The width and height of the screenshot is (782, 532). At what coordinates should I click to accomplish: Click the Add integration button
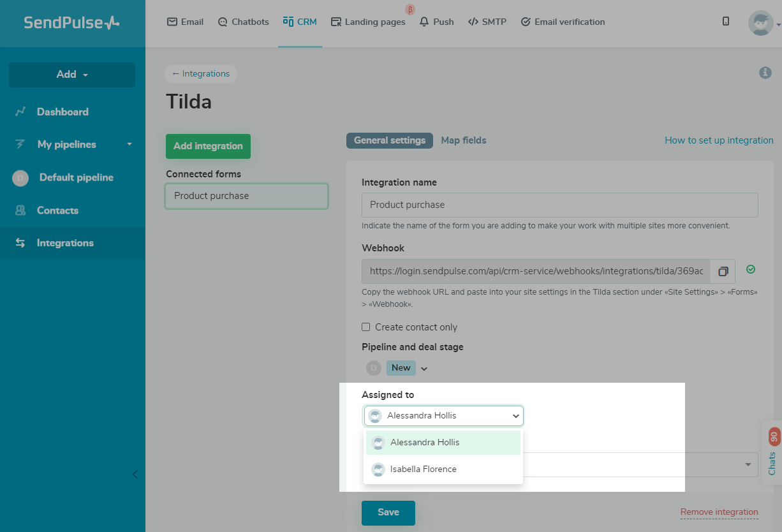[208, 146]
